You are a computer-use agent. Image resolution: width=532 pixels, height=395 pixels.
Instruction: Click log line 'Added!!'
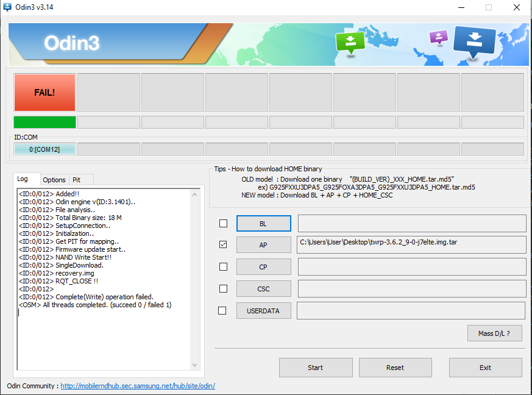(x=49, y=194)
